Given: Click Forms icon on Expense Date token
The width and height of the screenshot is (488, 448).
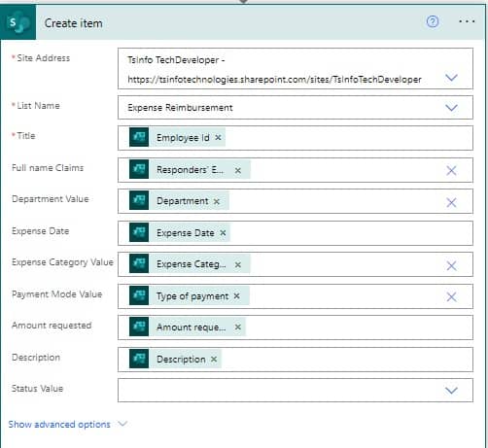Looking at the screenshot, I should [x=139, y=232].
